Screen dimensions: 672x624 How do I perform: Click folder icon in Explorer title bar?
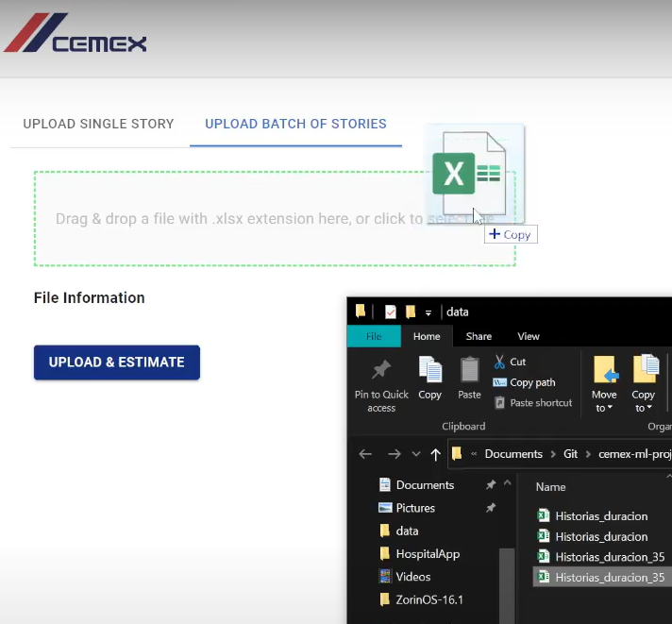[x=361, y=312]
